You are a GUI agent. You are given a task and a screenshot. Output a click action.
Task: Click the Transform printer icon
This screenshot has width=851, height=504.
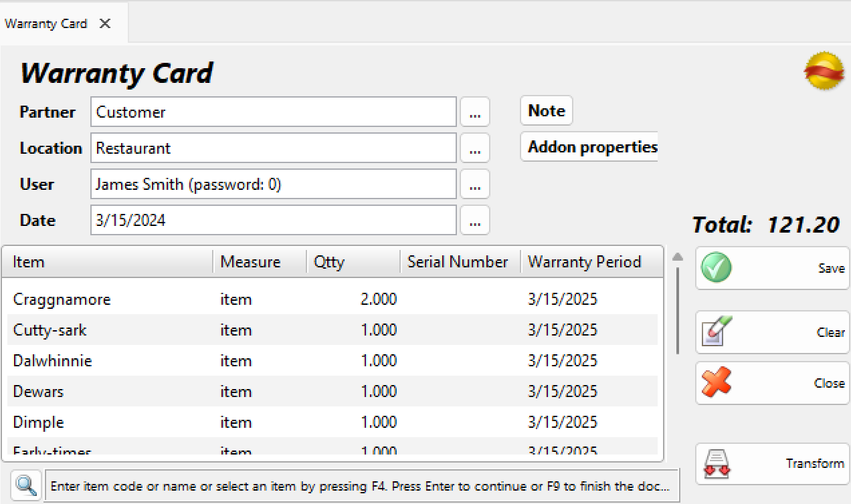point(716,464)
